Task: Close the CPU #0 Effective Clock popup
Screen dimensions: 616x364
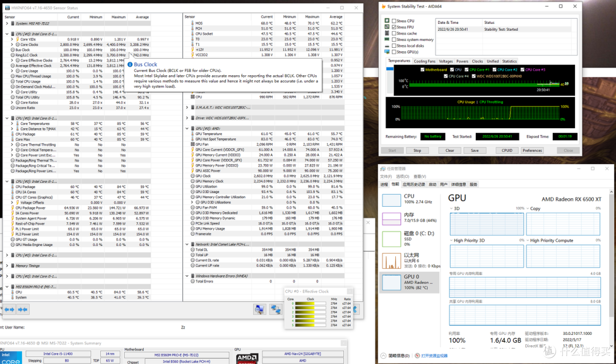Action: 350,292
